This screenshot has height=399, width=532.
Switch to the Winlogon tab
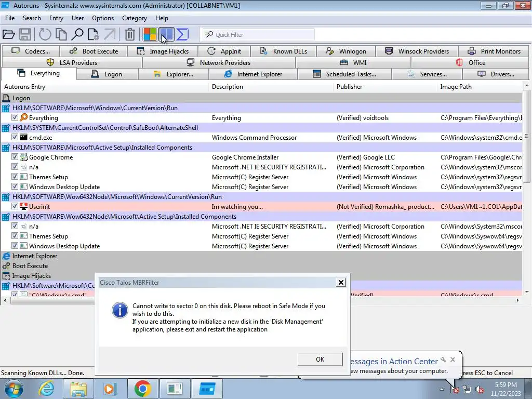[x=346, y=51]
